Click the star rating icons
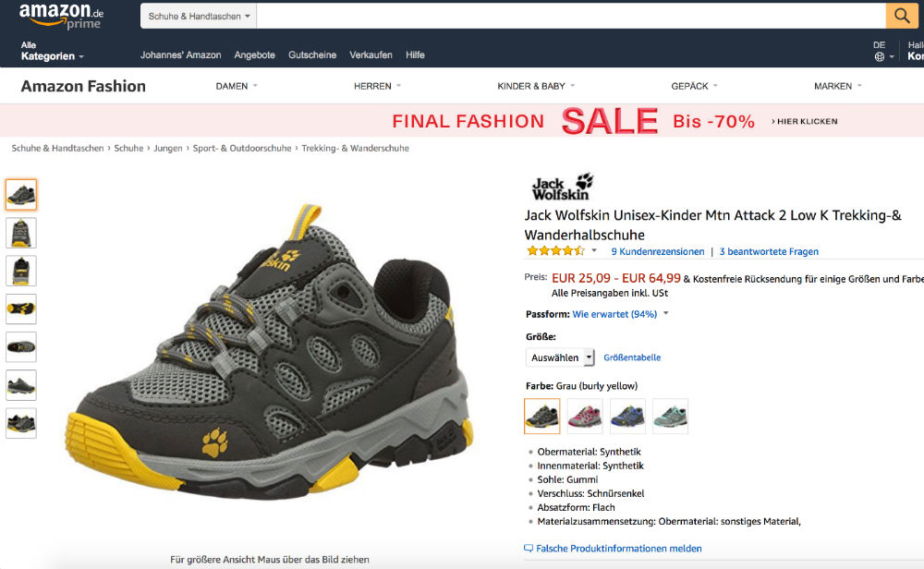Screen dimensions: 924x569 tap(555, 250)
